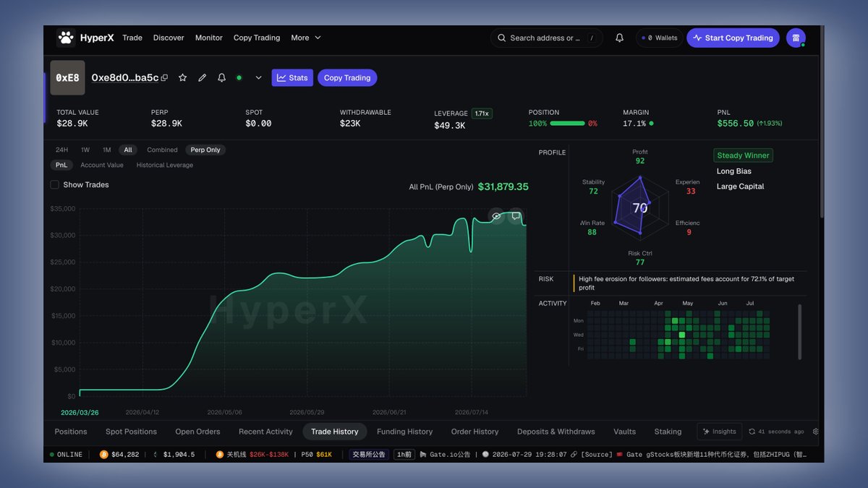Copy the wallet address 0xe8d0…ba5c
This screenshot has width=868, height=488.
click(164, 78)
